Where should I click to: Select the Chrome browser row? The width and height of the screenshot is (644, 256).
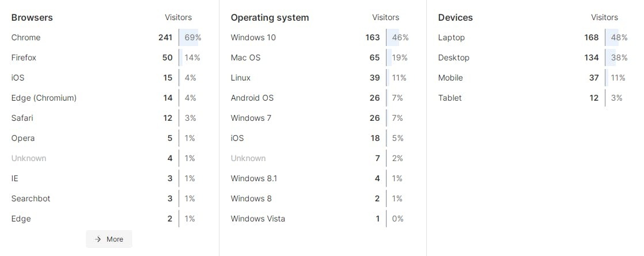107,37
